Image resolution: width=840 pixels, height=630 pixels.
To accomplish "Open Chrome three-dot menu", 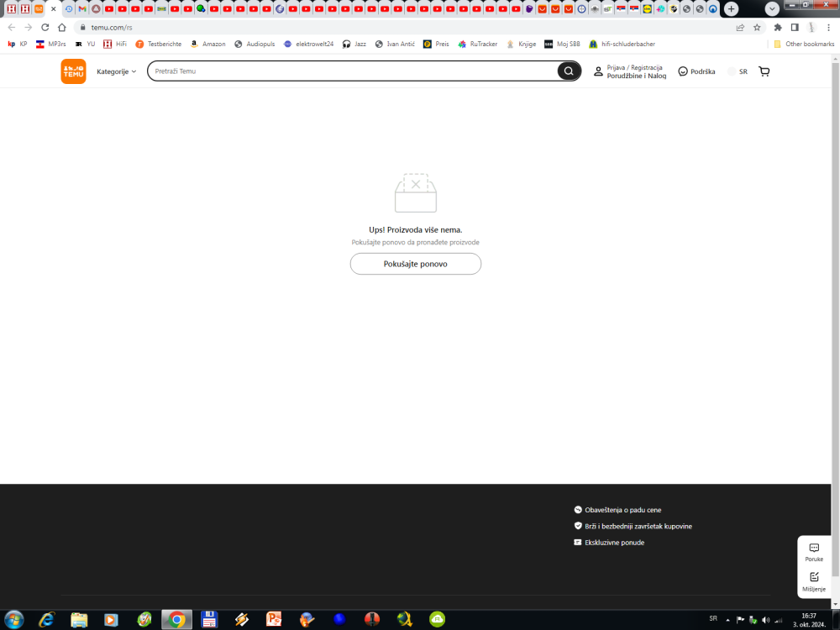I will [828, 27].
